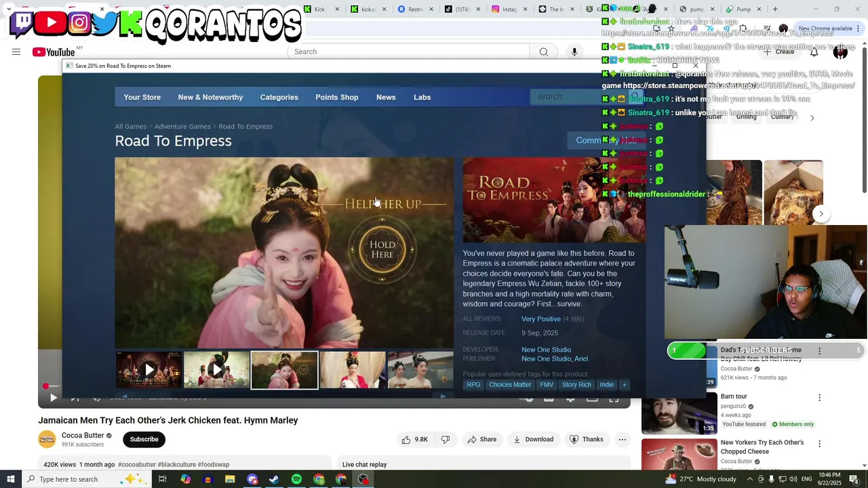Select the RPG tag

pos(473,384)
